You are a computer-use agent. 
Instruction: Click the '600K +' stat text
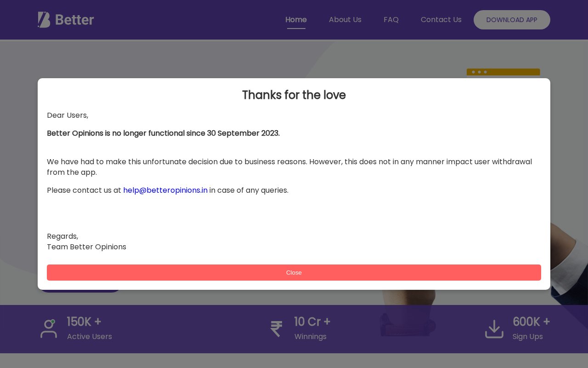coord(531,322)
